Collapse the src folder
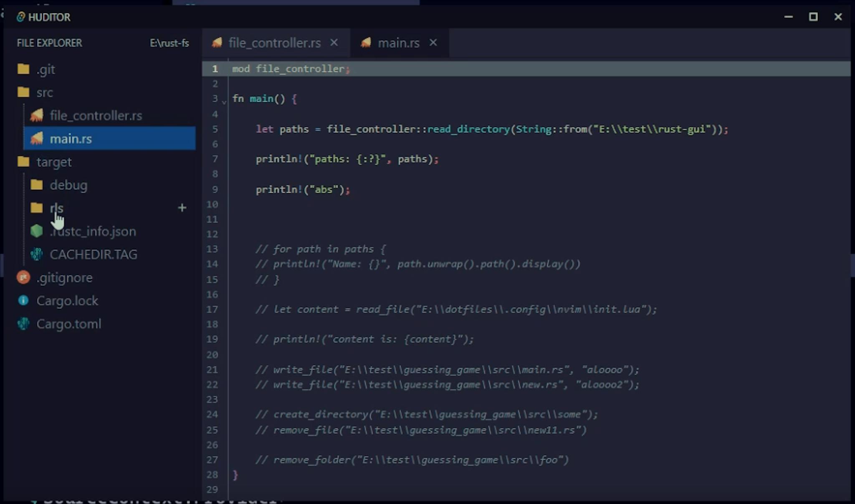The image size is (855, 504). pyautogui.click(x=44, y=92)
